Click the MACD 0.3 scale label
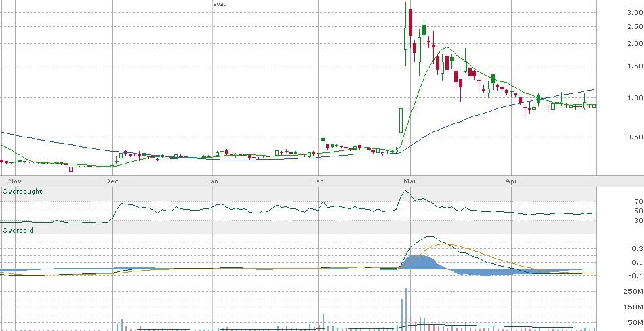Screen dimensions: 644x331 (x=637, y=248)
